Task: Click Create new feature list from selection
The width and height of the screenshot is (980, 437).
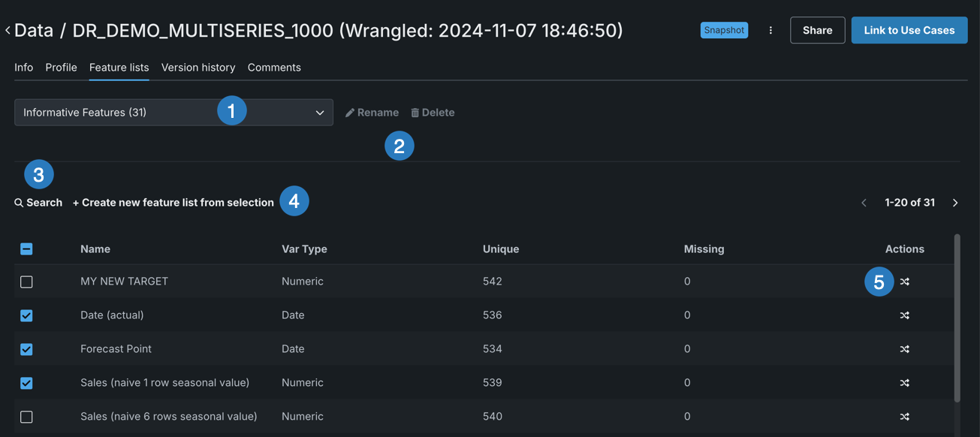Action: (x=173, y=203)
